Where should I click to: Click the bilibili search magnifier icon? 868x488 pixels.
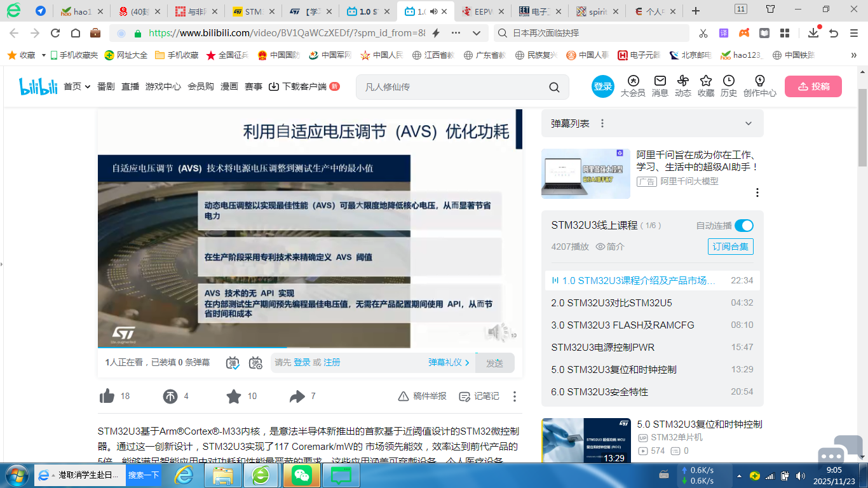click(x=554, y=87)
